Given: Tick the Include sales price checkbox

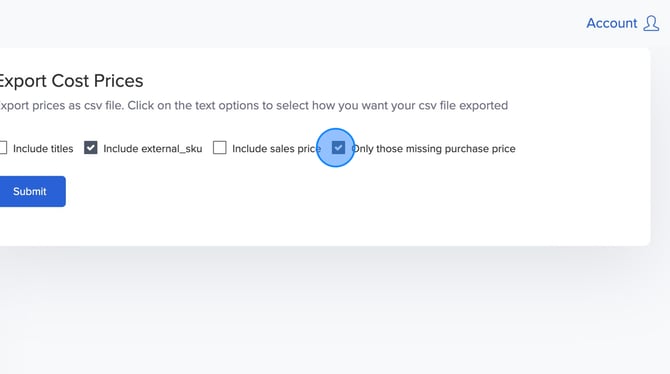Looking at the screenshot, I should (x=220, y=147).
